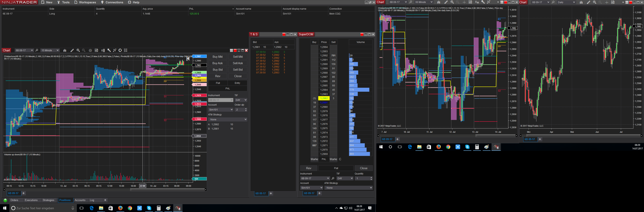Image resolution: width=644 pixels, height=212 pixels.
Task: Expand Chart Trader Sim101 account dropdown
Action: pyautogui.click(x=220, y=110)
